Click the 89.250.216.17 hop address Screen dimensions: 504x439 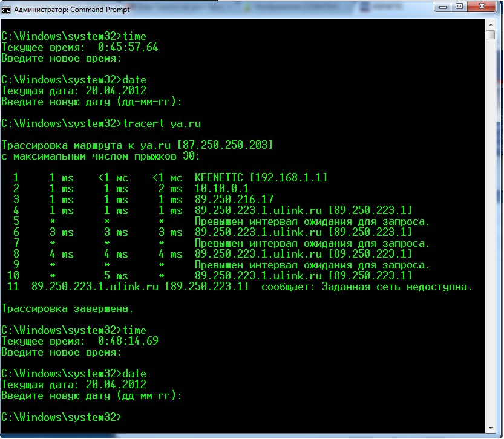click(x=234, y=200)
